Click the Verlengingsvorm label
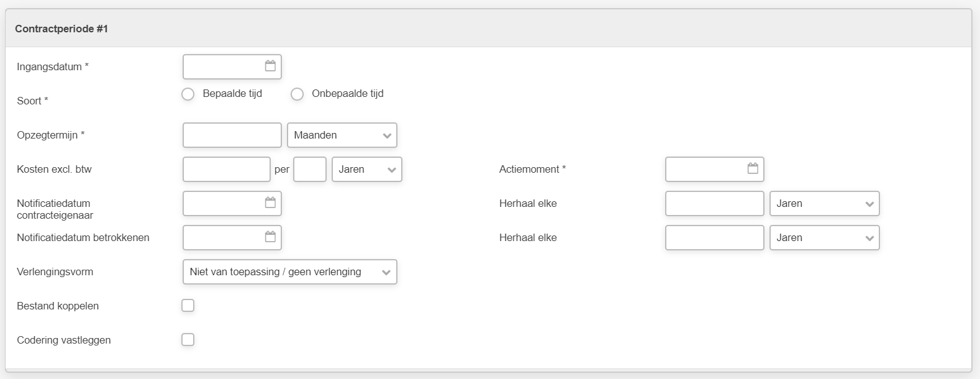980x379 pixels. pos(55,272)
